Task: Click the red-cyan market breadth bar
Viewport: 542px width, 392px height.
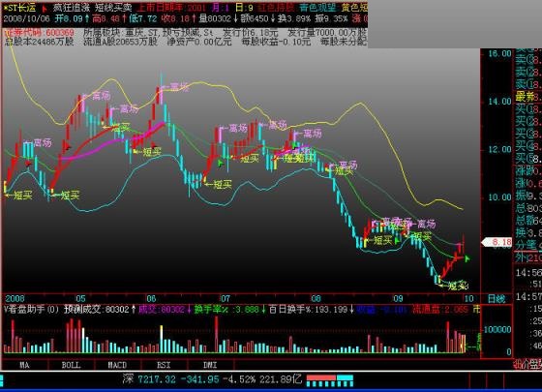Action: 330,379
